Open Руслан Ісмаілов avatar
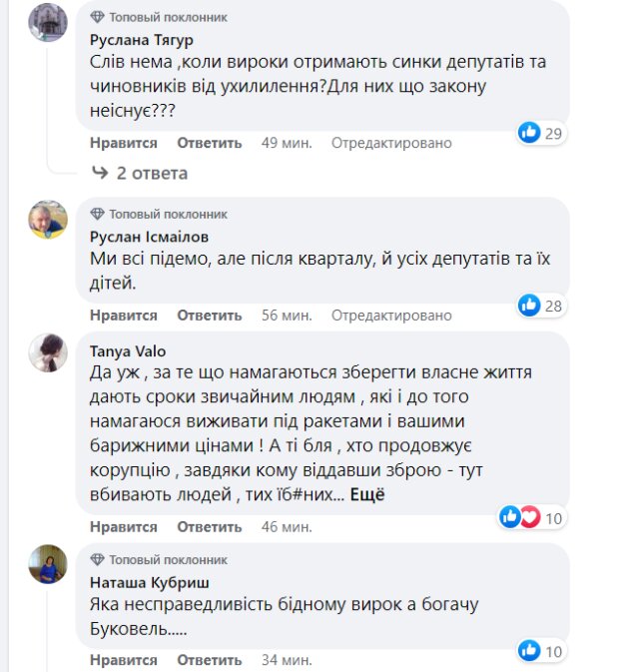This screenshot has width=619, height=672. 48,220
